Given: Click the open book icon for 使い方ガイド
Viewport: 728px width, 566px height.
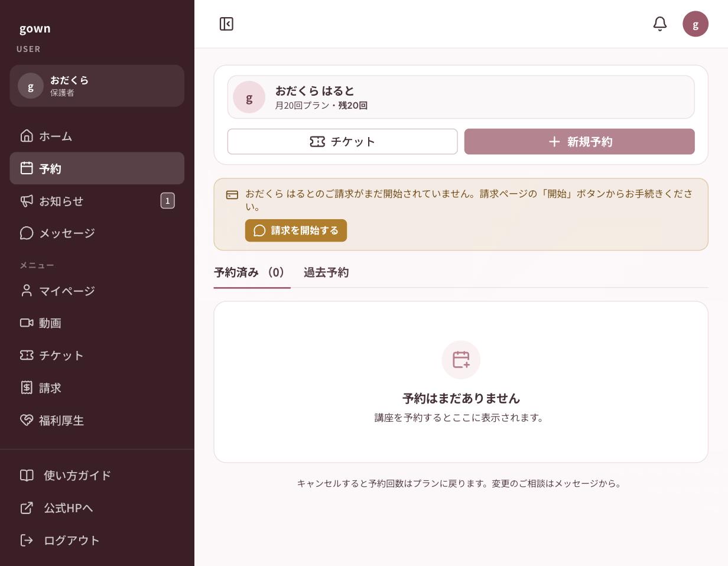Looking at the screenshot, I should 27,475.
